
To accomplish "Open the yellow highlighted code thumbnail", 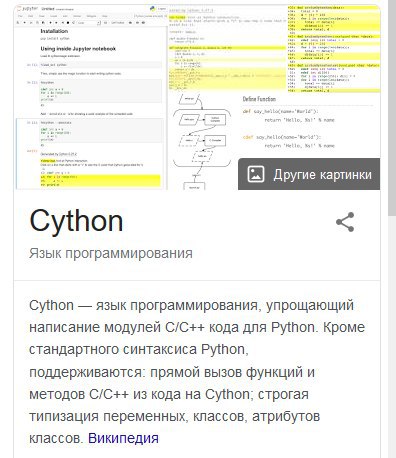I will (x=333, y=49).
